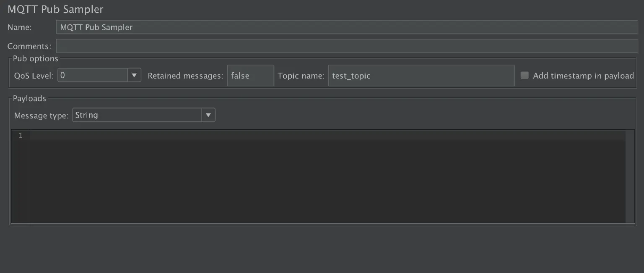Click the Retained messages field showing false
Image resolution: width=644 pixels, height=273 pixels.
[250, 76]
